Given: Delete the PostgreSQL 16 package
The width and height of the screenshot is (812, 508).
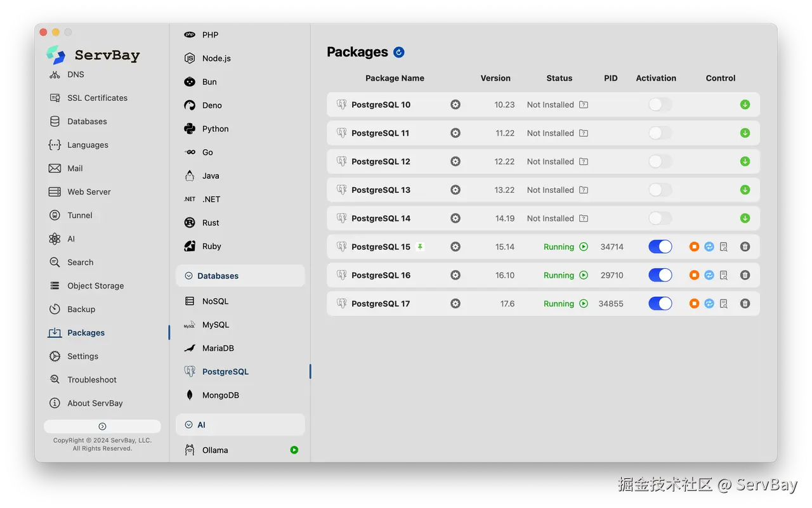Looking at the screenshot, I should point(745,275).
